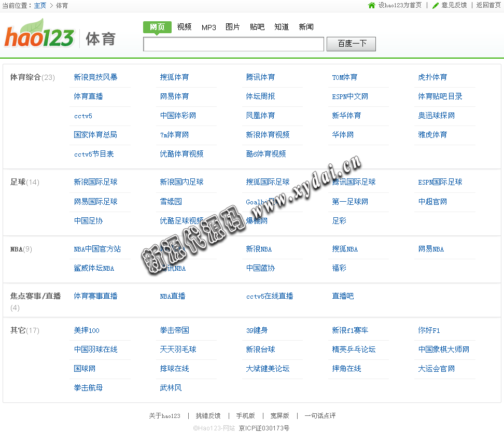Open 美摔100 link
Viewport: 504px width, 433px height.
[x=87, y=330]
